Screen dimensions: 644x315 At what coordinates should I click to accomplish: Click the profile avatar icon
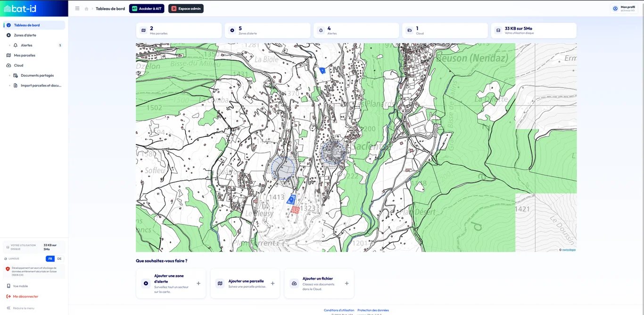615,8
